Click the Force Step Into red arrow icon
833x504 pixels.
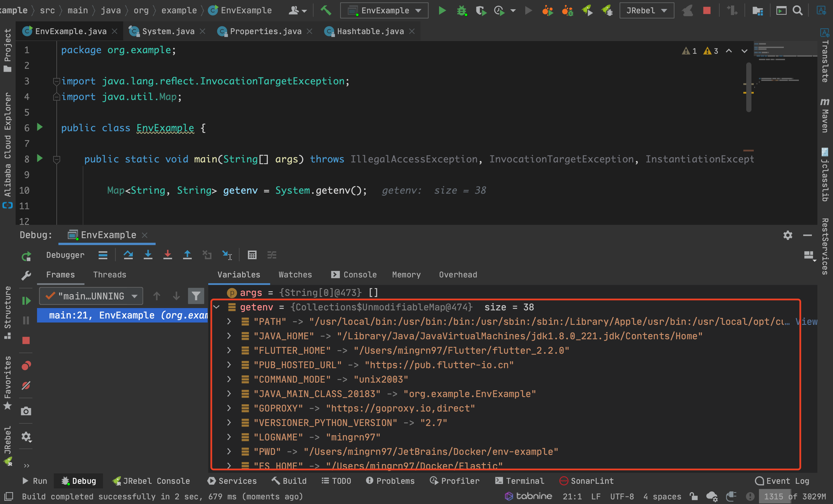point(167,255)
